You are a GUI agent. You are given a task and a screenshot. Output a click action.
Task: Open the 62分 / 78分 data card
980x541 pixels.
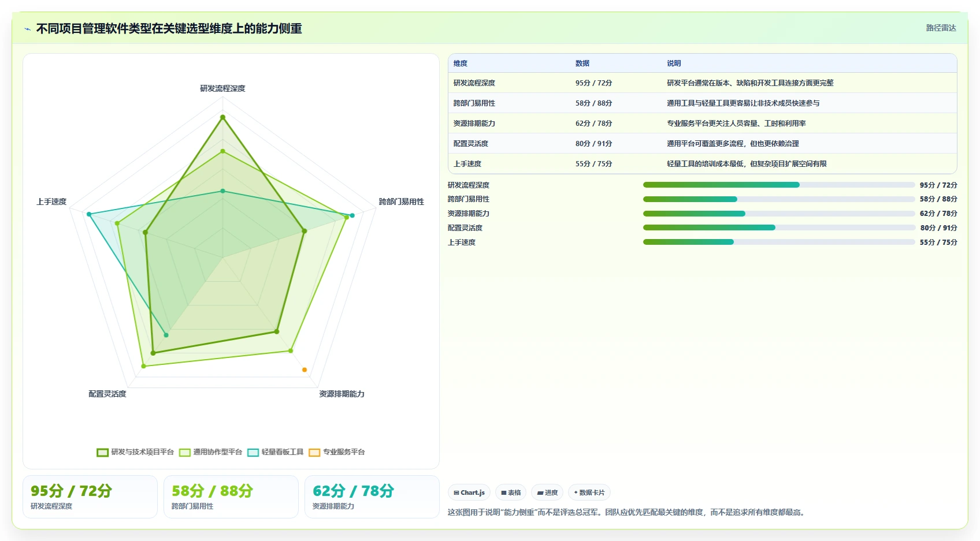point(372,497)
